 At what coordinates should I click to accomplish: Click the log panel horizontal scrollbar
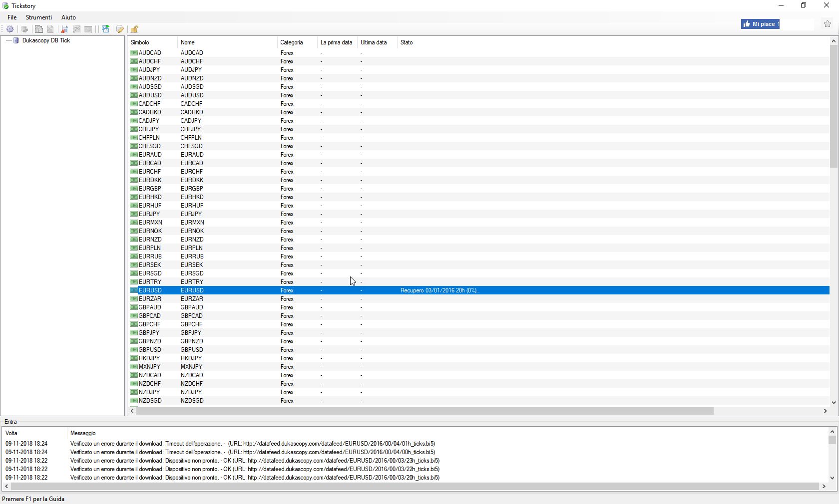[x=415, y=486]
